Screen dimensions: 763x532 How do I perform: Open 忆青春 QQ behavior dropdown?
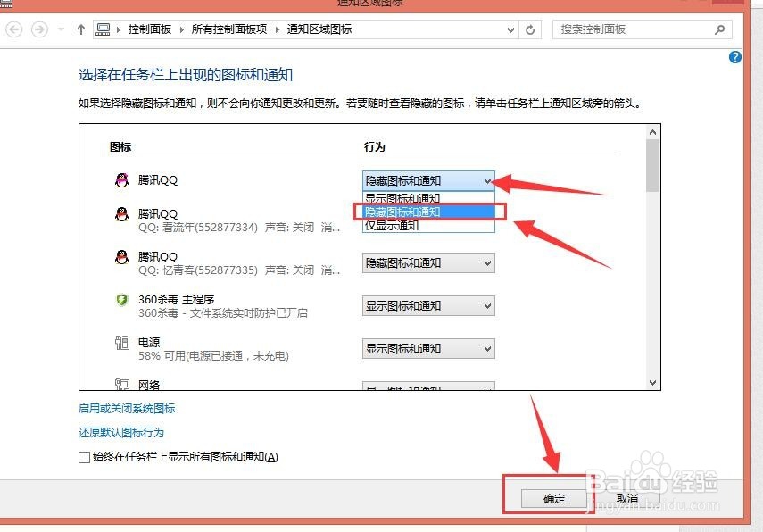pos(428,262)
